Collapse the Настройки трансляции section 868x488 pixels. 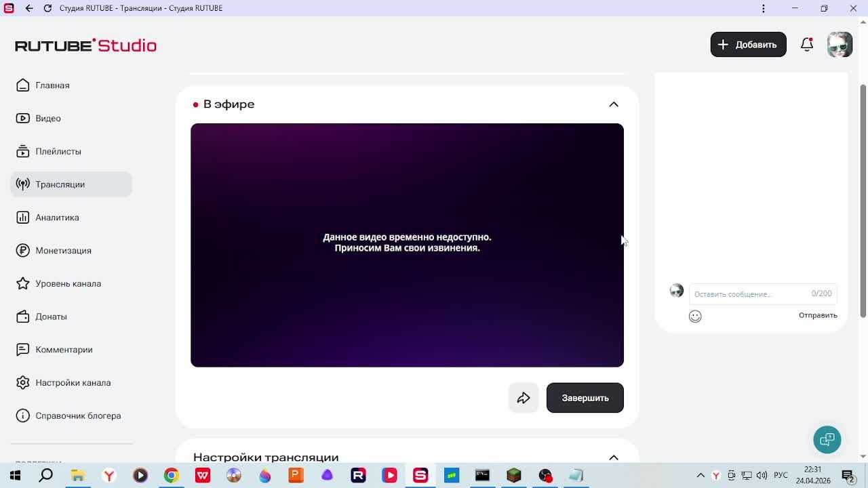click(614, 457)
